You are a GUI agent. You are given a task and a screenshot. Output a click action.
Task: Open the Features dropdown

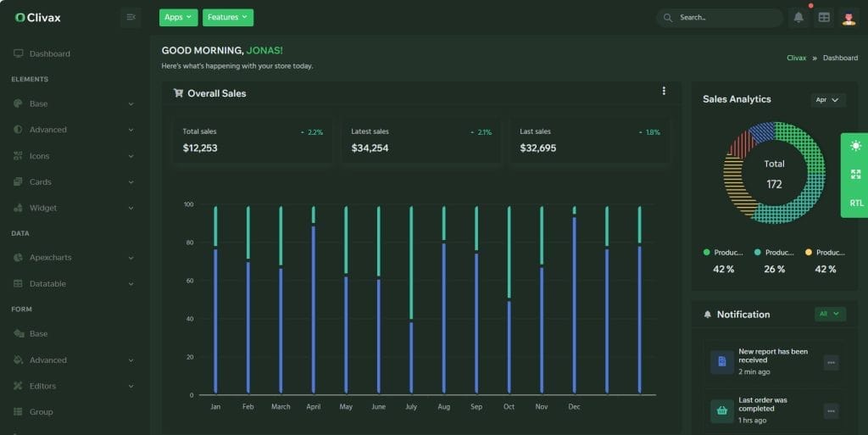click(228, 17)
